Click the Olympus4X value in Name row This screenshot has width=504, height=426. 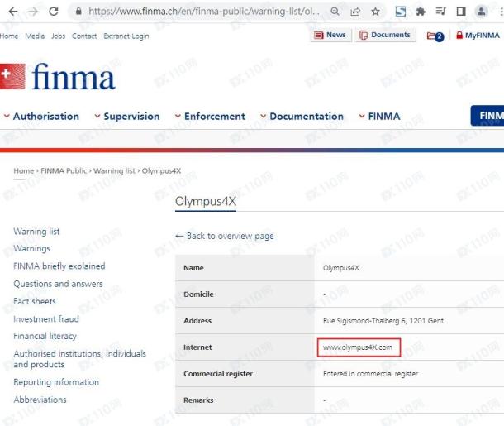click(x=341, y=268)
